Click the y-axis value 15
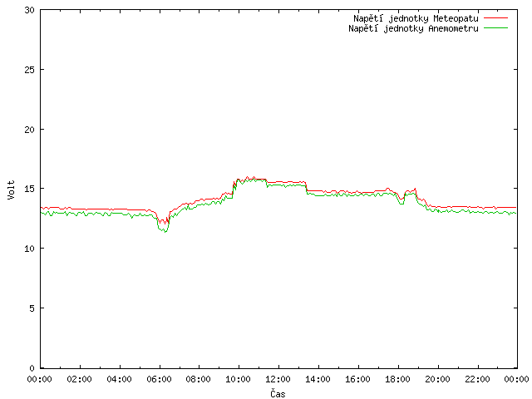Viewport: 532px width, 399px height. [30, 189]
